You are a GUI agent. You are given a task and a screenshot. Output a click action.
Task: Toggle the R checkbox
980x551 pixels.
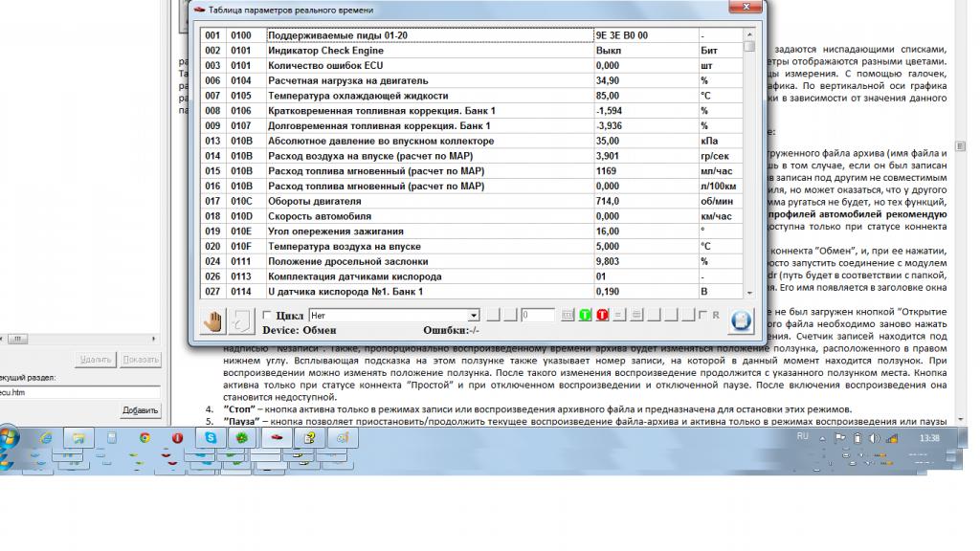coord(703,315)
